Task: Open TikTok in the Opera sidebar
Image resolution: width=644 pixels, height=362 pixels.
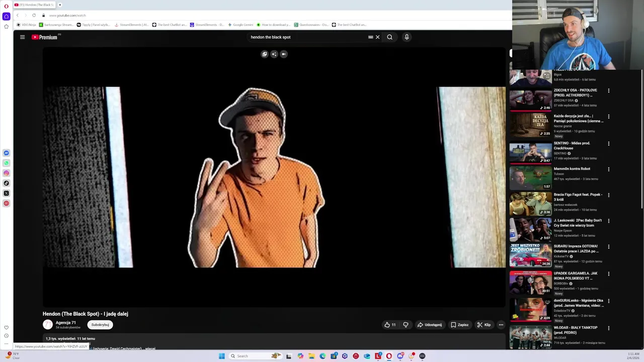Action: tap(6, 183)
